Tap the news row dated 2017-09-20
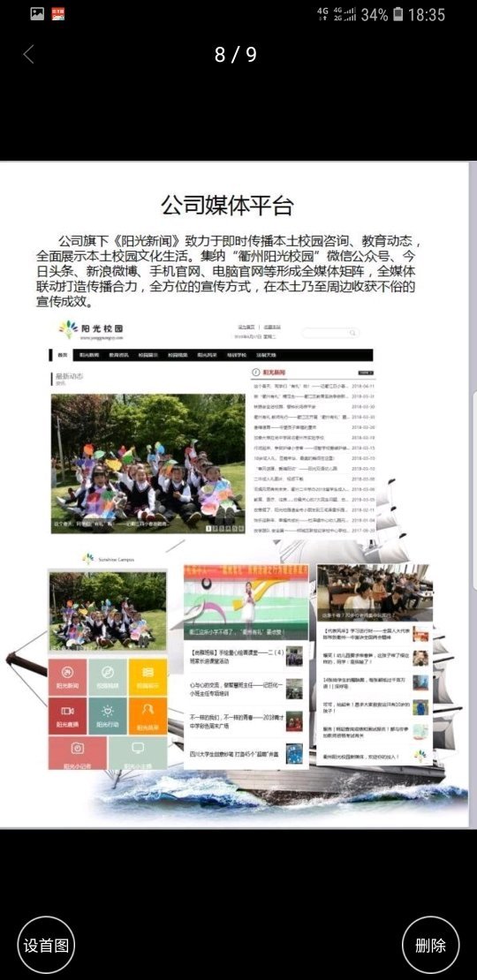 [x=314, y=529]
